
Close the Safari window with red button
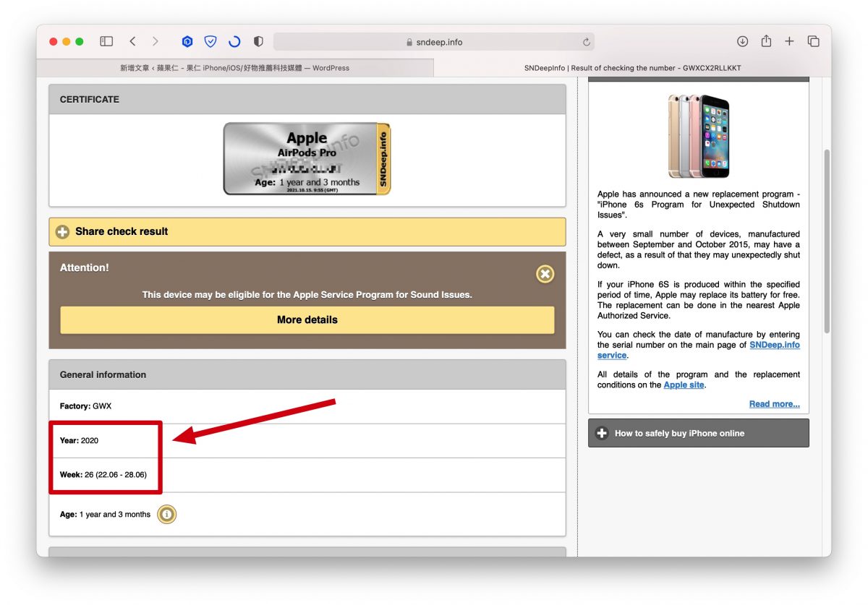coord(54,42)
